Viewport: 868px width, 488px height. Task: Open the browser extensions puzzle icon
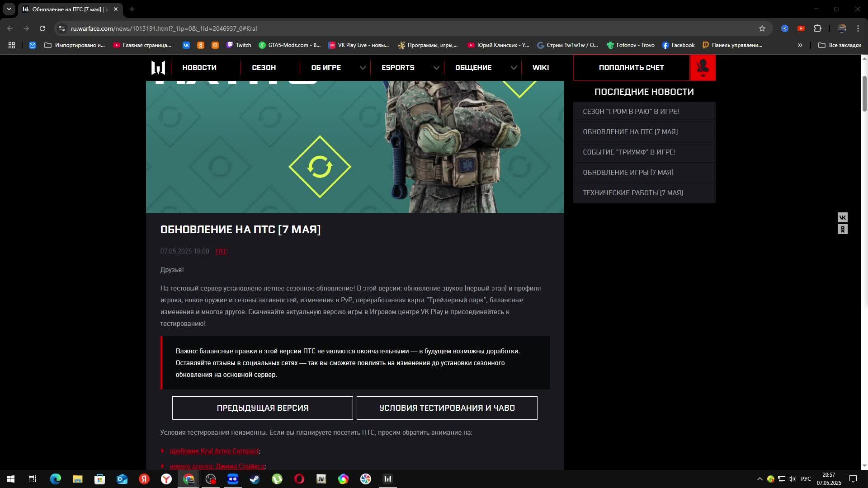click(817, 28)
